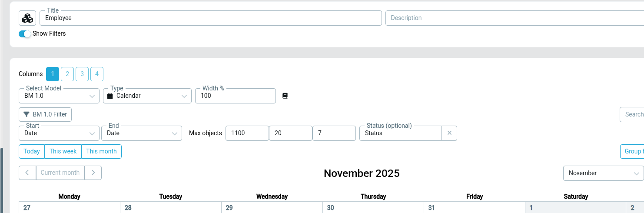This screenshot has height=213, width=644.
Task: Click the cubes icon beside Title
Action: [x=27, y=18]
